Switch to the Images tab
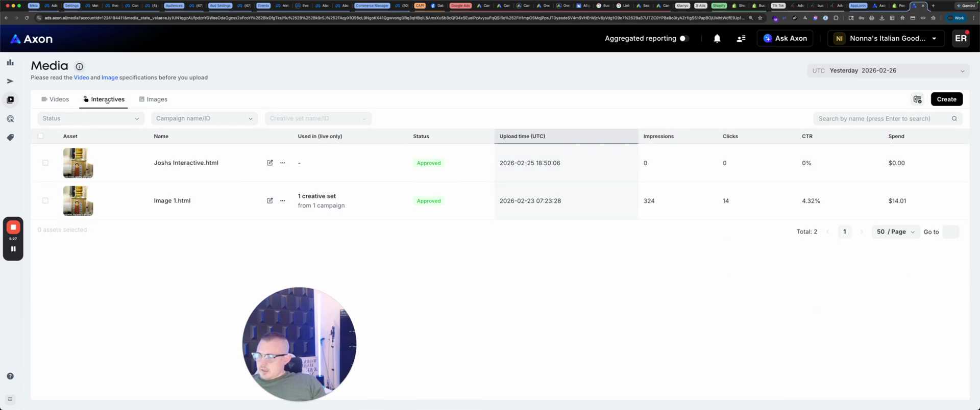The image size is (980, 410). point(153,99)
